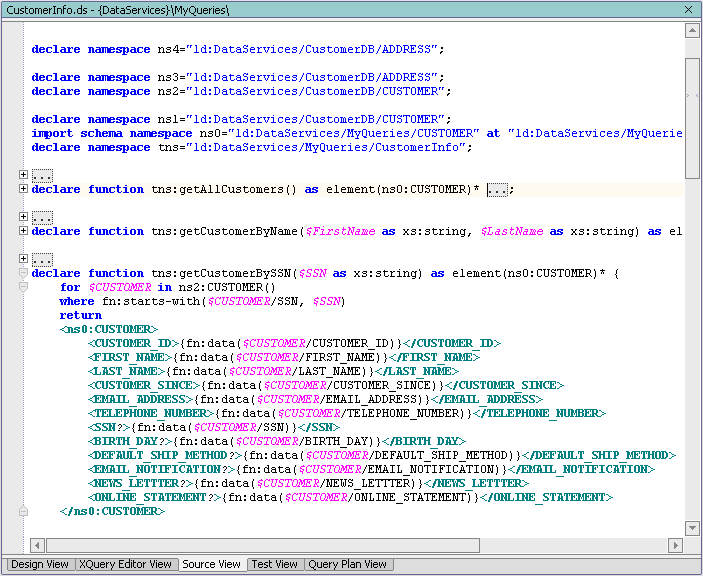Click the opening <ns0:CUSTOMER> tag
Image resolution: width=703 pixels, height=576 pixels.
(109, 329)
